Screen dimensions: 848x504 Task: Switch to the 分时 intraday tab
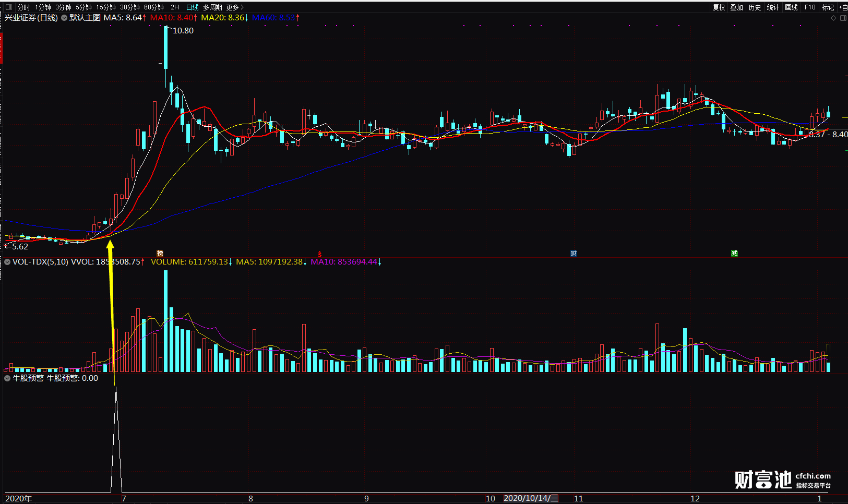(24, 7)
